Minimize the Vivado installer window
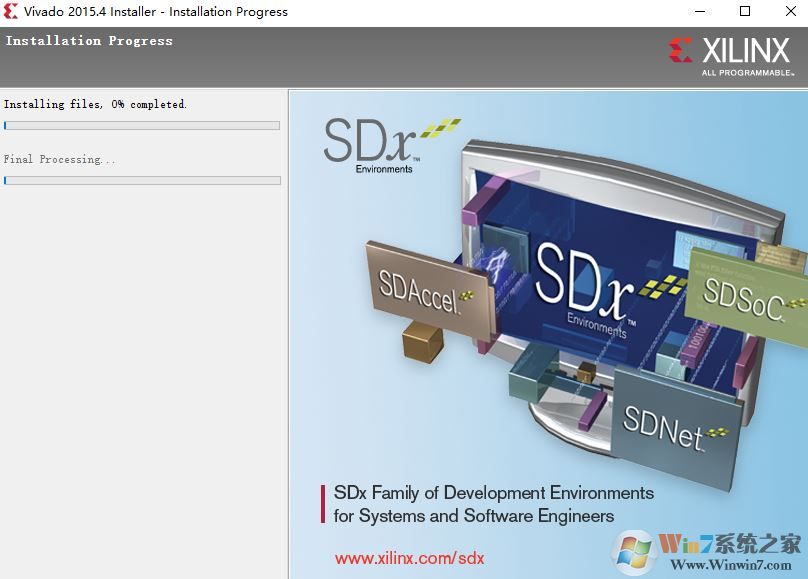The image size is (808, 579). point(699,12)
